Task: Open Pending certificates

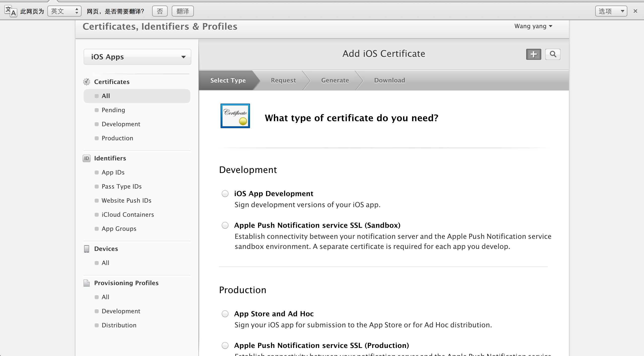Action: point(113,110)
